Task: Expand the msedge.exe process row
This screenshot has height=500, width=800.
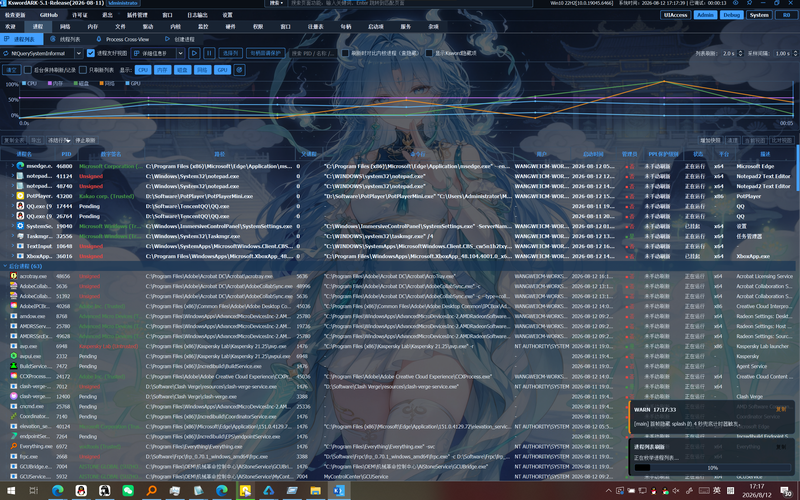Action: [x=13, y=166]
